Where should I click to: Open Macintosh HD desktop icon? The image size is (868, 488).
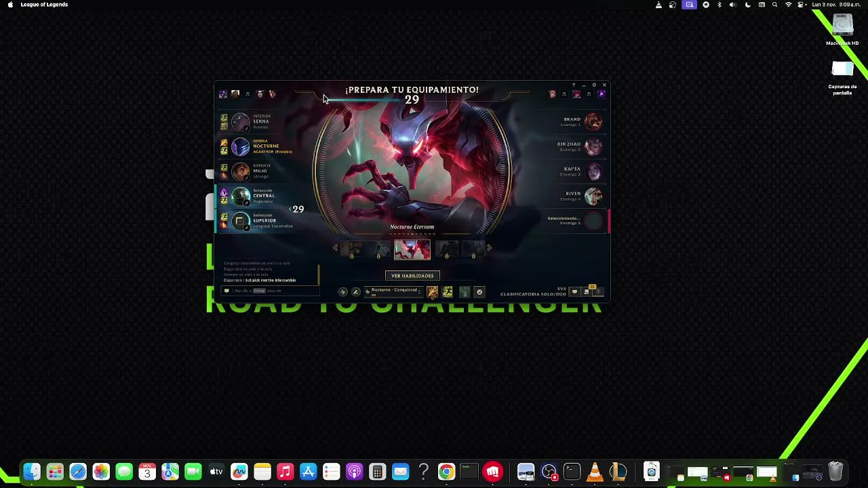[x=842, y=30]
